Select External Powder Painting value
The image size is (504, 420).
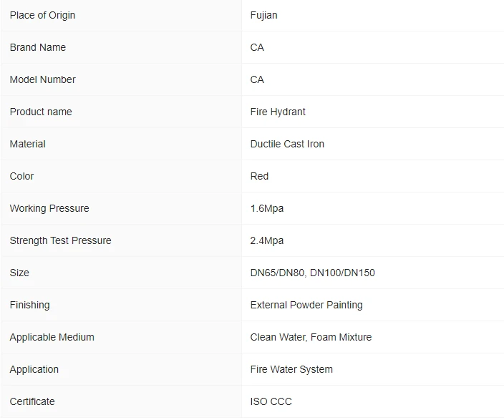pos(306,305)
